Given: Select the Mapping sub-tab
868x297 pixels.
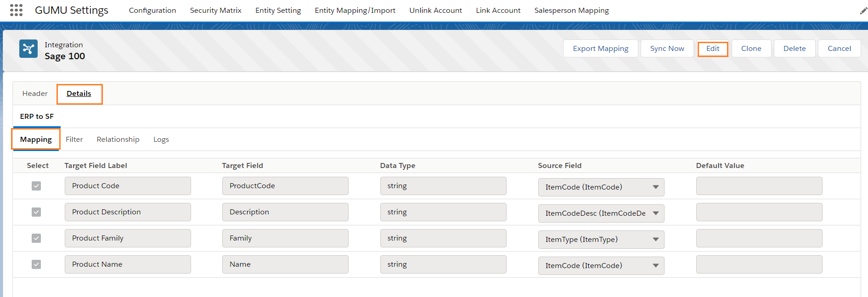Looking at the screenshot, I should pyautogui.click(x=36, y=140).
